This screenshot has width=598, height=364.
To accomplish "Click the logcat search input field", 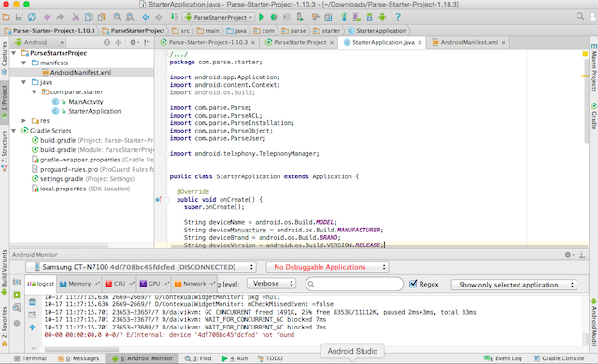I will coord(354,284).
